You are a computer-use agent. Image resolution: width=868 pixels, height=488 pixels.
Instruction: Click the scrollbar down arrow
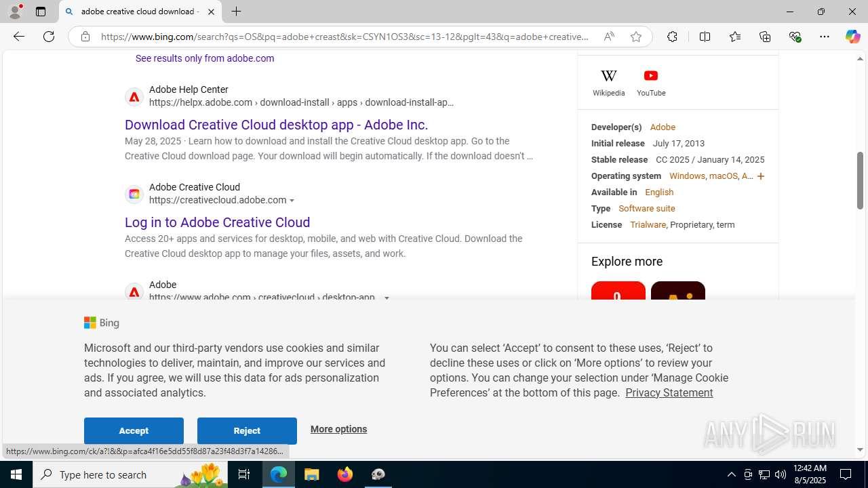coord(860,449)
